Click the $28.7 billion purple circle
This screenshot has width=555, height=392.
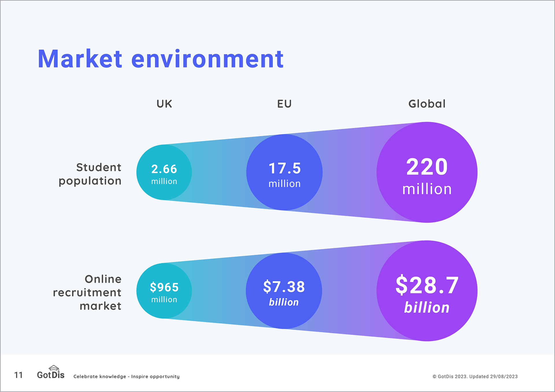click(x=427, y=291)
